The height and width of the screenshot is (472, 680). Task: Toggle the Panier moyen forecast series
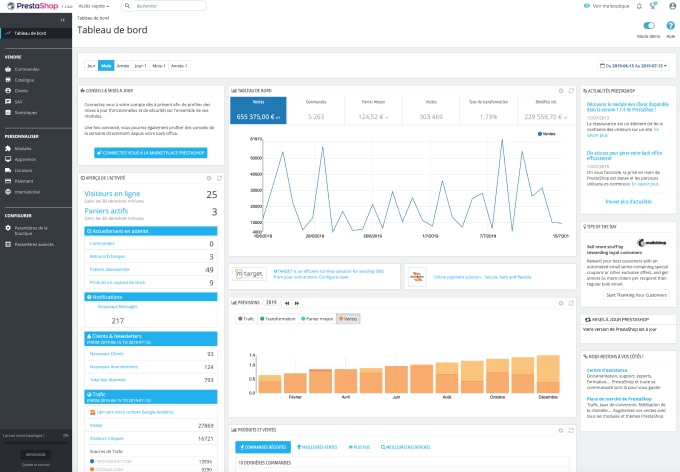(x=314, y=318)
